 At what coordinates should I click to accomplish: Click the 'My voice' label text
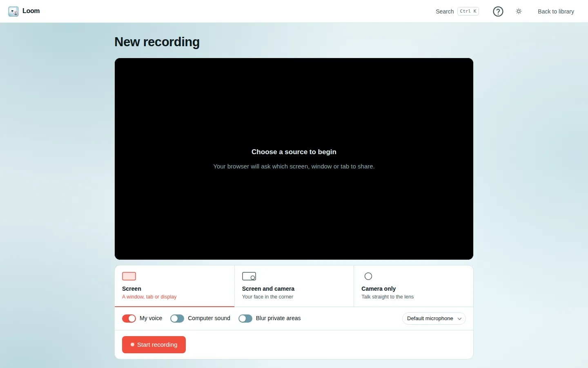click(x=151, y=318)
